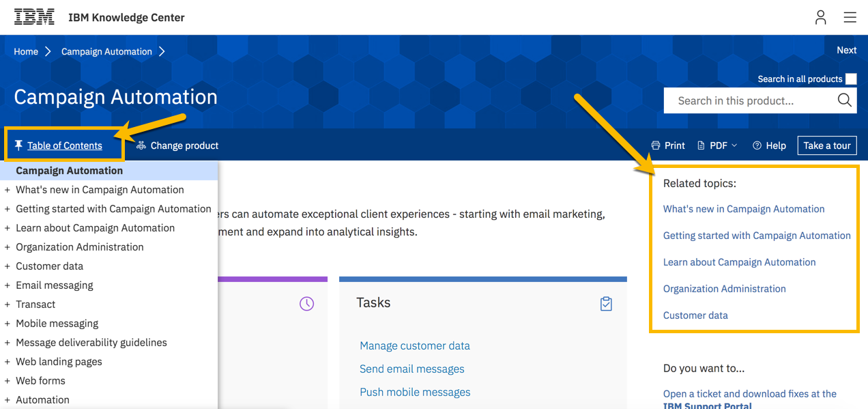Viewport: 868px width, 409px height.
Task: Click Change product in toolbar
Action: 184,145
